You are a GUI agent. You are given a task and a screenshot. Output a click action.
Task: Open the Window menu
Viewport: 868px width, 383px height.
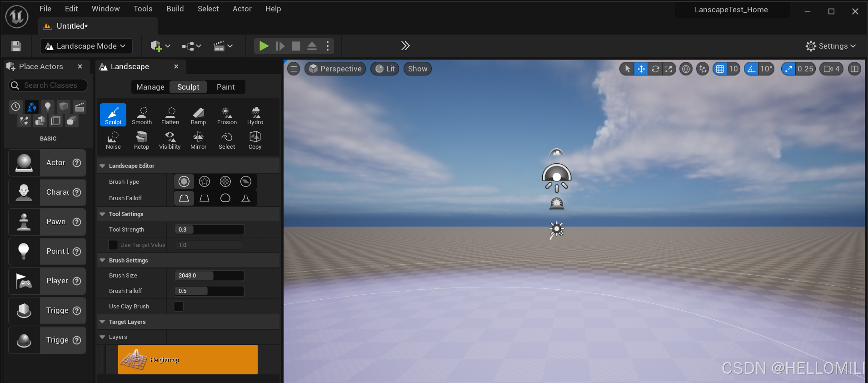click(x=105, y=9)
